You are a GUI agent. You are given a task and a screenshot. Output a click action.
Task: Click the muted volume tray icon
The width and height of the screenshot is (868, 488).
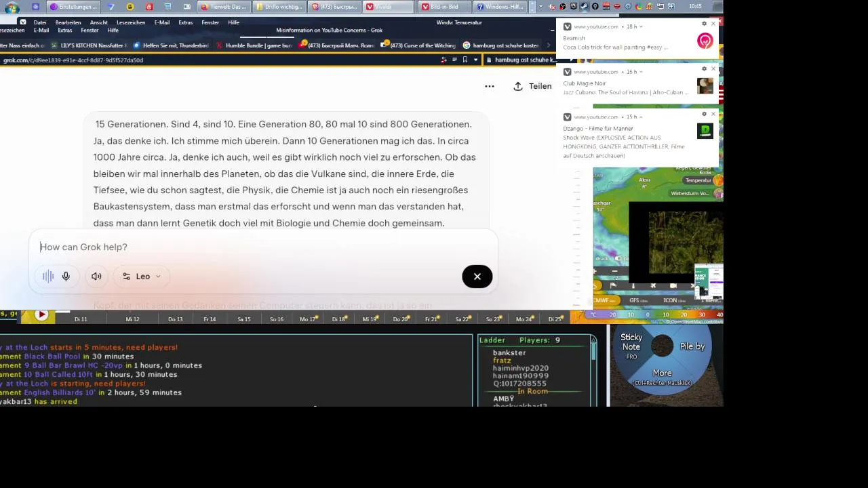pyautogui.click(x=552, y=7)
